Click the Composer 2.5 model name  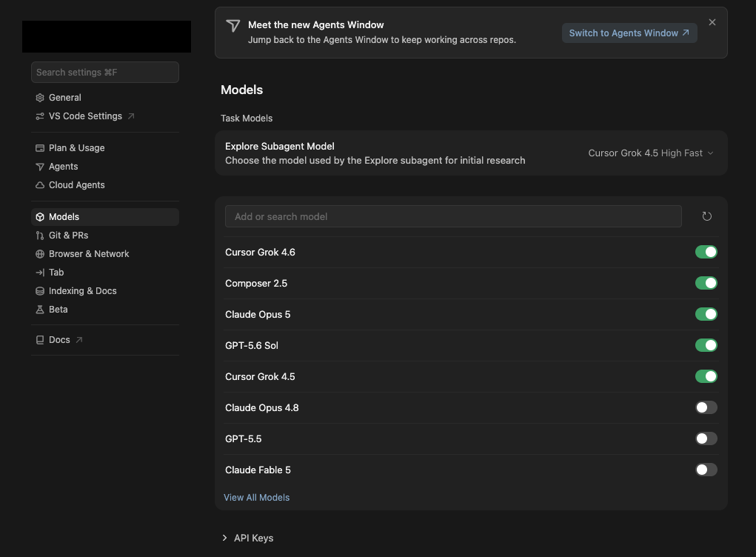tap(256, 284)
